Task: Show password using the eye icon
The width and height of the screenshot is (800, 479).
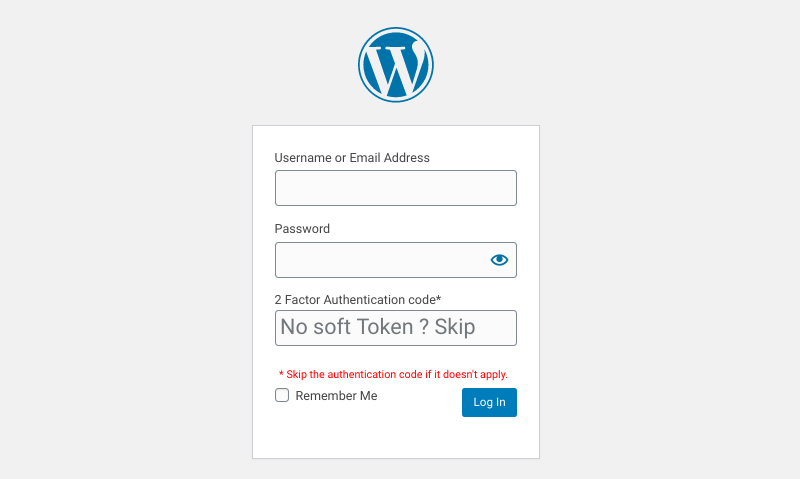Action: 499,260
